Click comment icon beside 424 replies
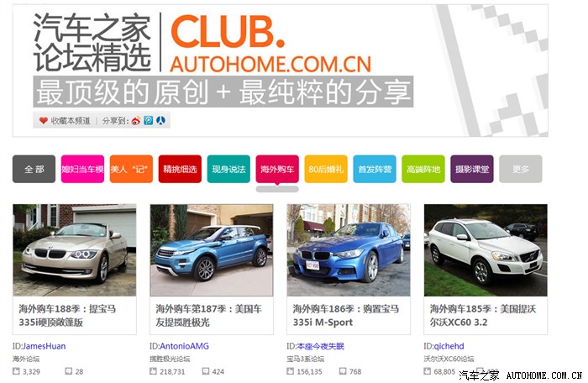This screenshot has height=383, width=588. (x=206, y=371)
